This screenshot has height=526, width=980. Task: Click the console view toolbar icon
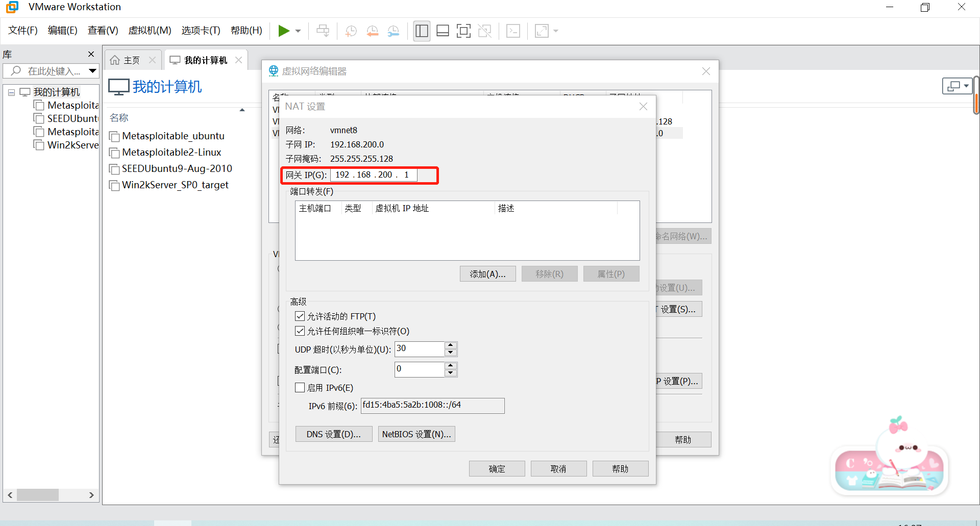click(x=513, y=31)
